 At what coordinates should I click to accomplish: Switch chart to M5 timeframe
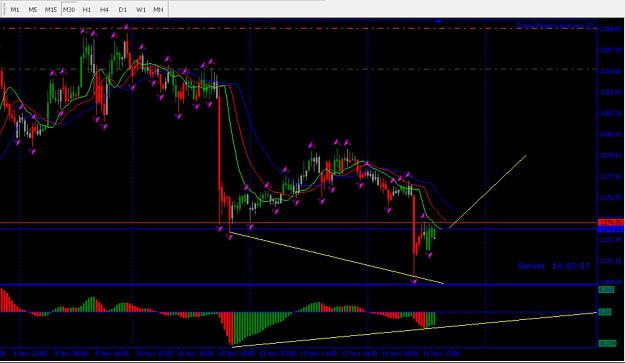coord(33,9)
